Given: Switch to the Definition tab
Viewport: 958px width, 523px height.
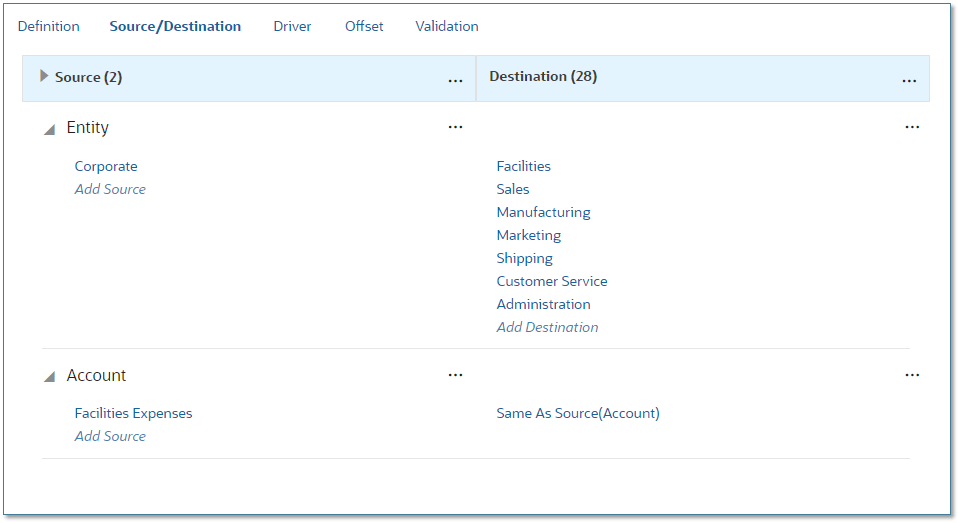Looking at the screenshot, I should point(48,27).
